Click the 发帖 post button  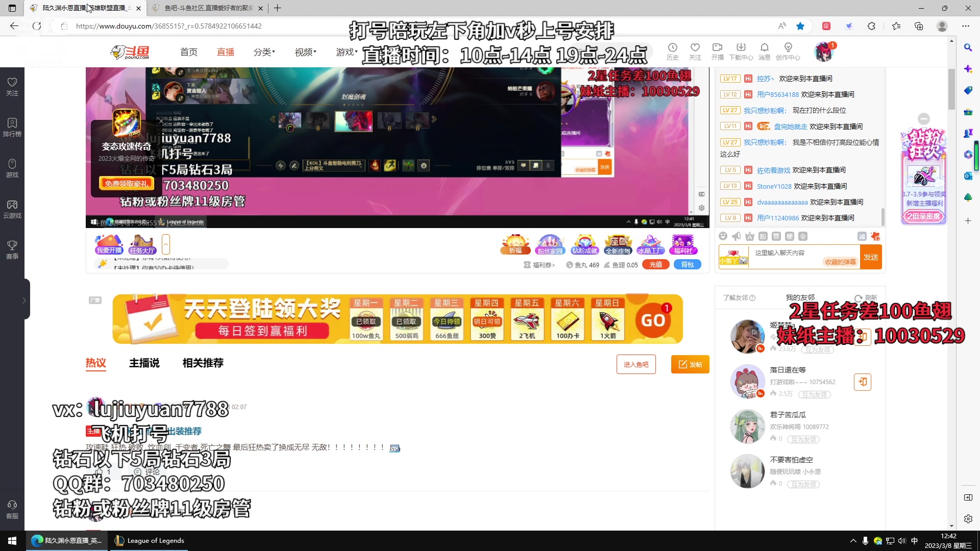click(690, 364)
